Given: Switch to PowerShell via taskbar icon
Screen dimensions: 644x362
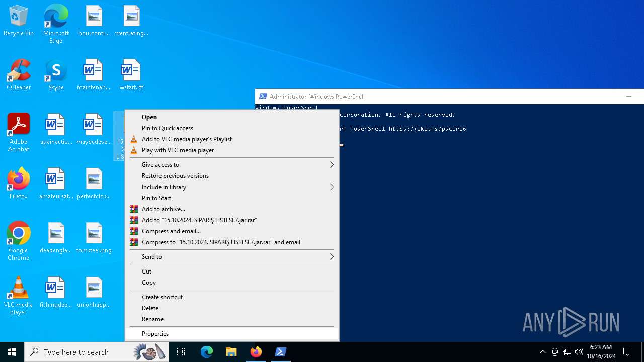Looking at the screenshot, I should [281, 352].
